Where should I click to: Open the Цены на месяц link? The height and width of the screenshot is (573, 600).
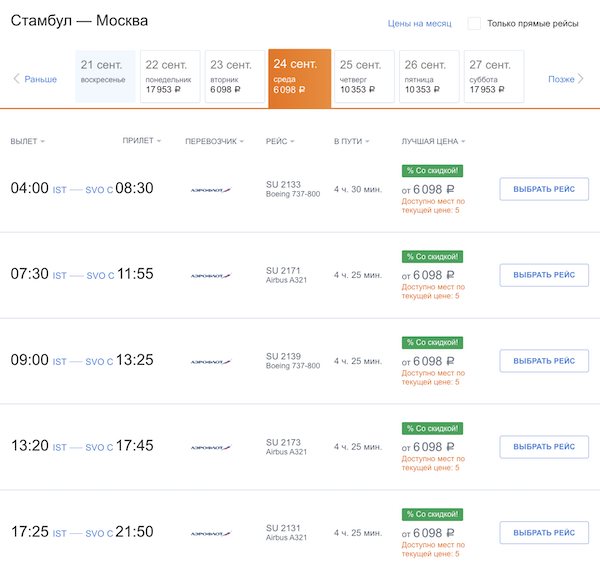419,23
